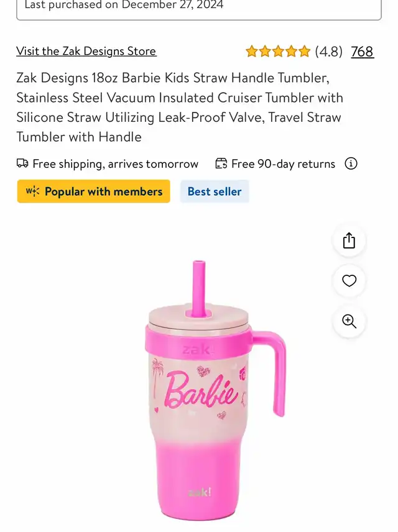
Task: Open the 768 reviews link
Action: 363,52
